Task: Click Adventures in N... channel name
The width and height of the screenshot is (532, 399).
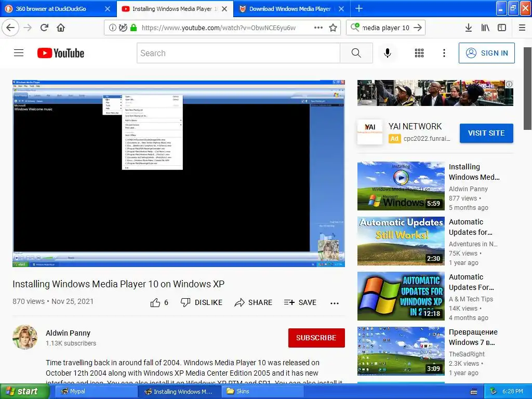Action: click(x=473, y=244)
